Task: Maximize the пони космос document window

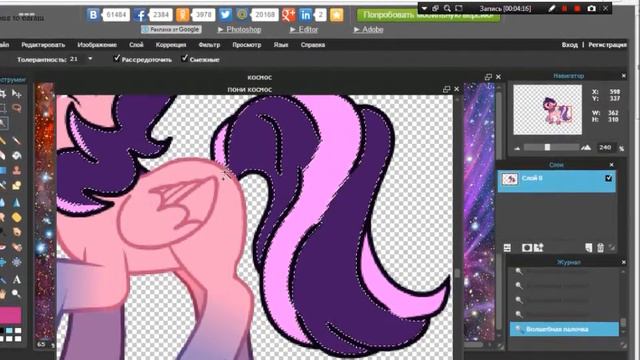Action: point(446,89)
